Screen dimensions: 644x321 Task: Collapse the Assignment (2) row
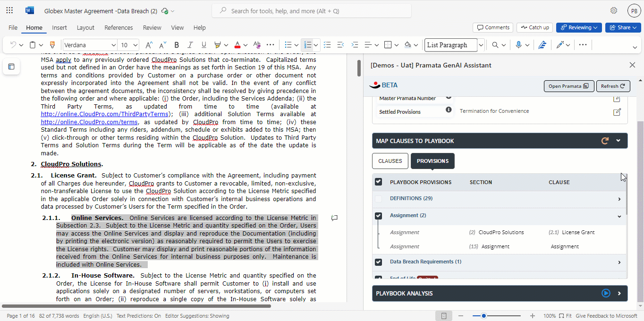(619, 216)
